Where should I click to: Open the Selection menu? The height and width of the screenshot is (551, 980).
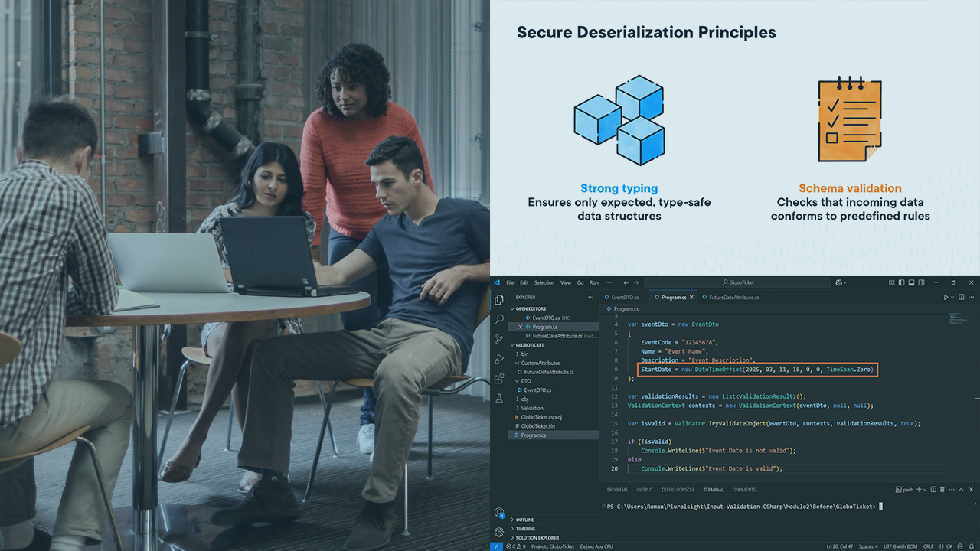point(544,283)
